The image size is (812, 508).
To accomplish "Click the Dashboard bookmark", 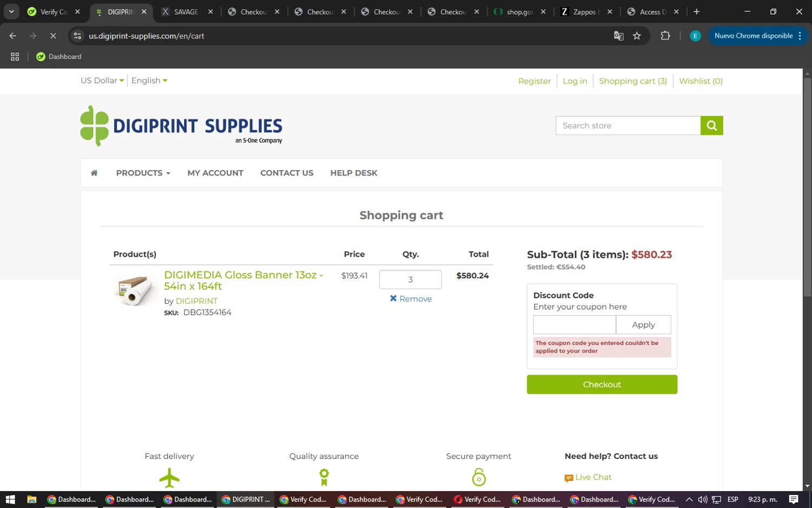I will coord(58,56).
